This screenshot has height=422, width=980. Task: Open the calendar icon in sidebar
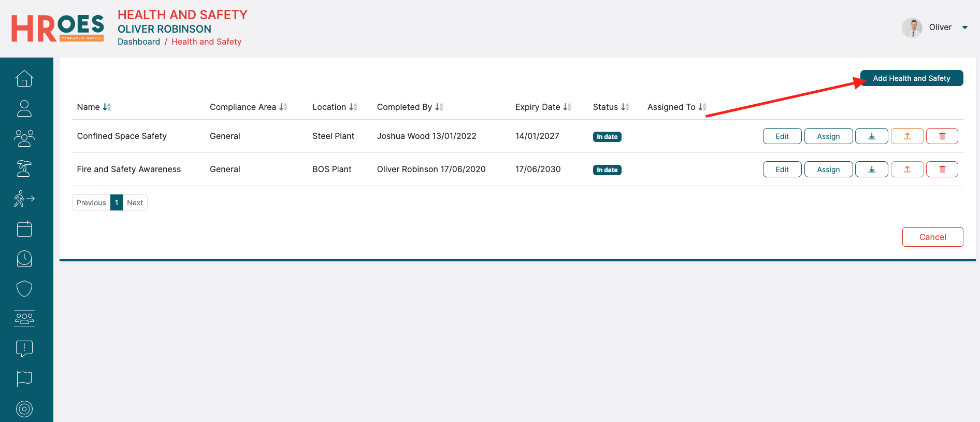coord(24,229)
